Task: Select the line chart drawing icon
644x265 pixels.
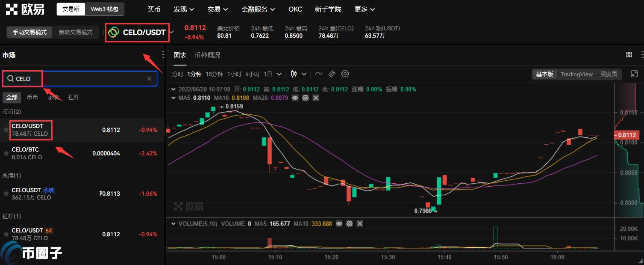Action: click(x=318, y=74)
